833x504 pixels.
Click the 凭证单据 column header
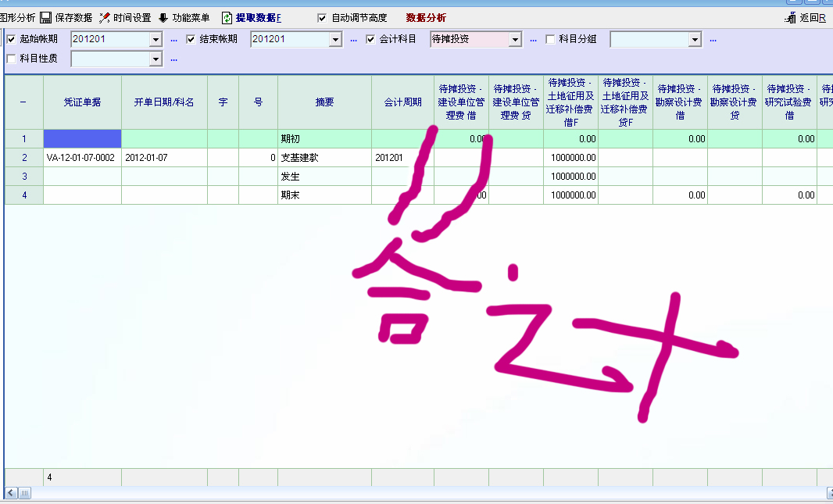(x=82, y=102)
